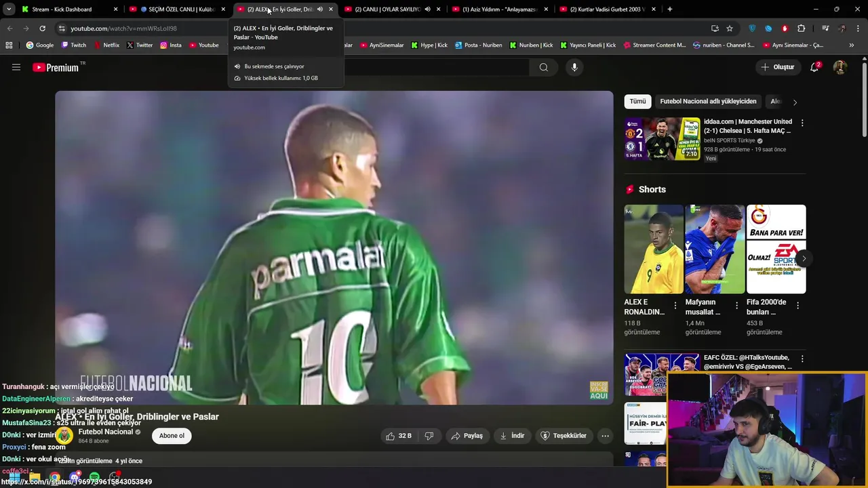Open a new browser tab

pos(670,9)
